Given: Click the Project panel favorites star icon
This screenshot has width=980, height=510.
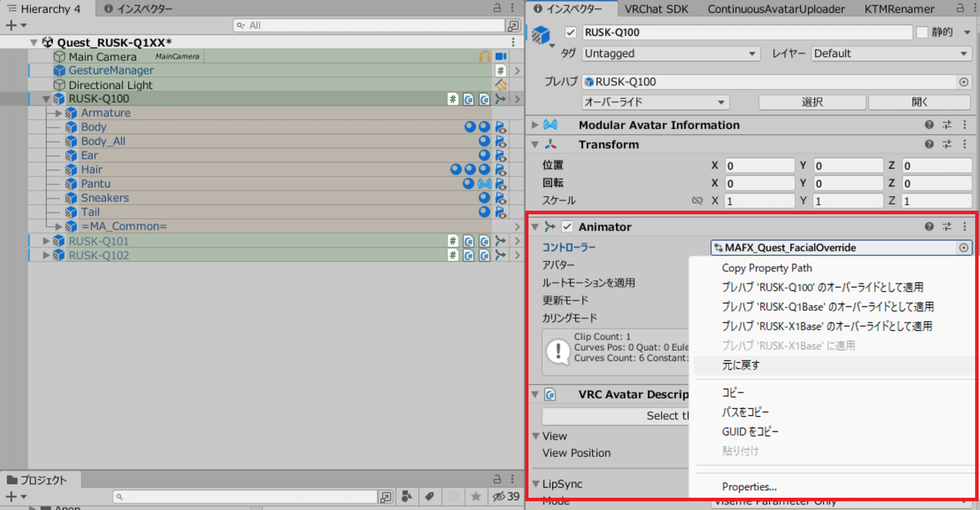Looking at the screenshot, I should 474,496.
